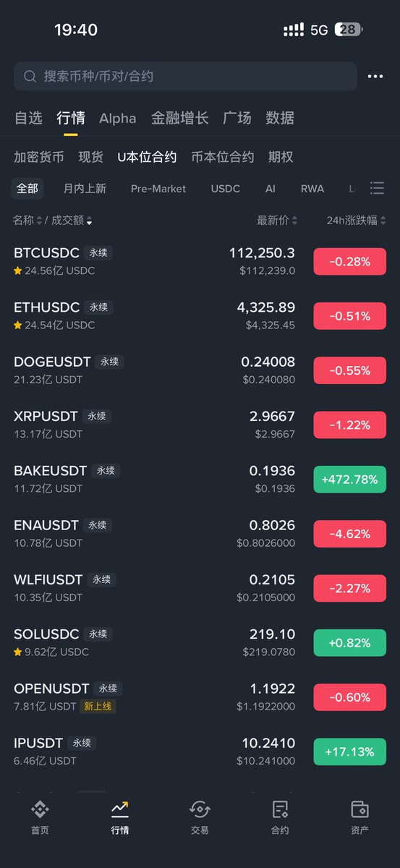The height and width of the screenshot is (868, 400).
Task: Tap BAKEUSDT +472.78% change badge
Action: (350, 480)
